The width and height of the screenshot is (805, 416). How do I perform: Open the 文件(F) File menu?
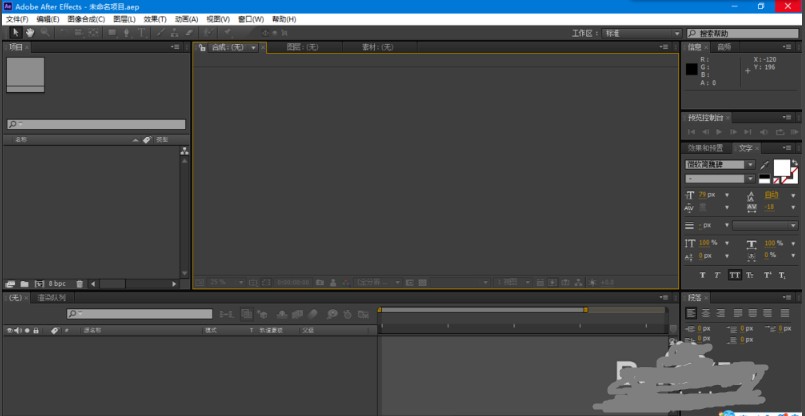17,19
